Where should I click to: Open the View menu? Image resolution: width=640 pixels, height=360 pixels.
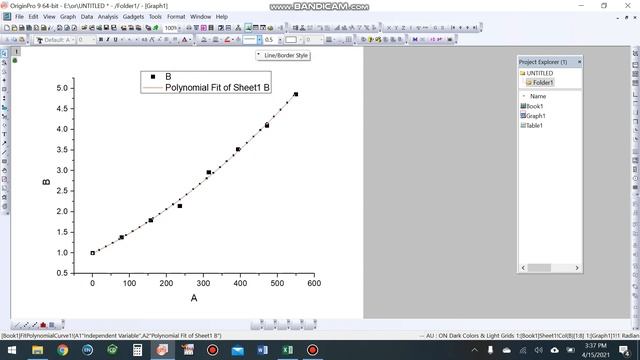click(x=49, y=17)
